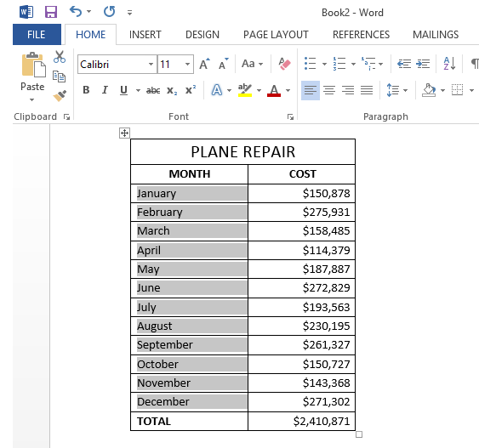Open the highlight color dropdown arrow
This screenshot has height=448, width=479.
[259, 90]
